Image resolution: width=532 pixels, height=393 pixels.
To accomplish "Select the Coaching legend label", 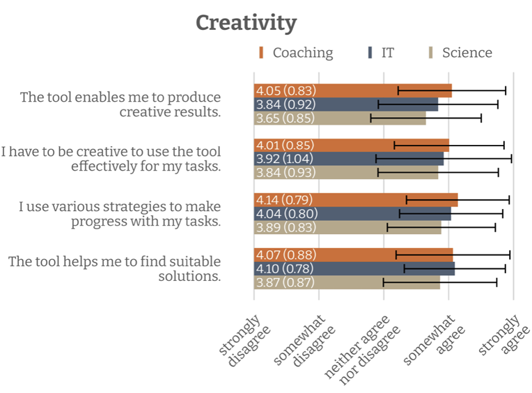I will click(x=302, y=53).
